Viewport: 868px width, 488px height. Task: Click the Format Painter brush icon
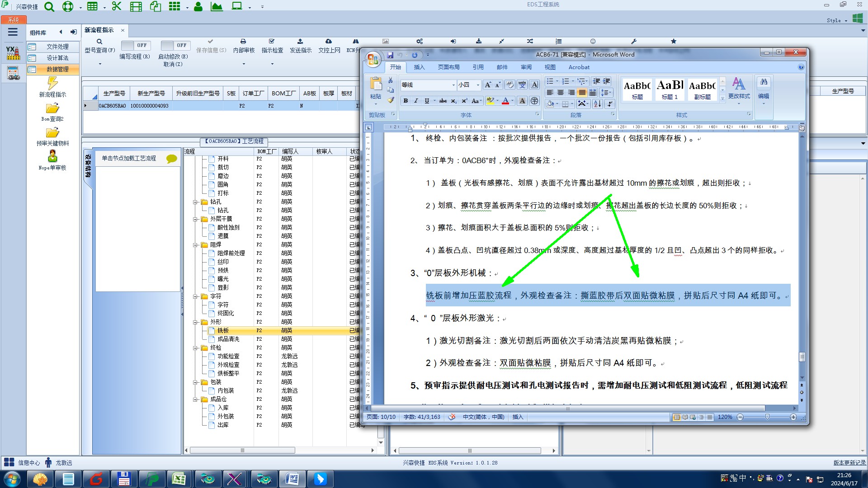(x=391, y=100)
